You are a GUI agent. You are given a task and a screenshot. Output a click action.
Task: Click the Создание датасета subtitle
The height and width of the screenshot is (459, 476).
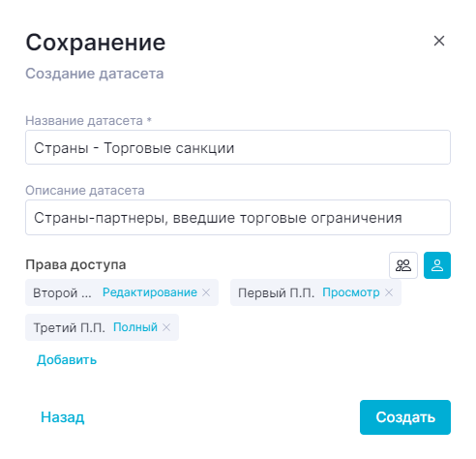pos(95,74)
